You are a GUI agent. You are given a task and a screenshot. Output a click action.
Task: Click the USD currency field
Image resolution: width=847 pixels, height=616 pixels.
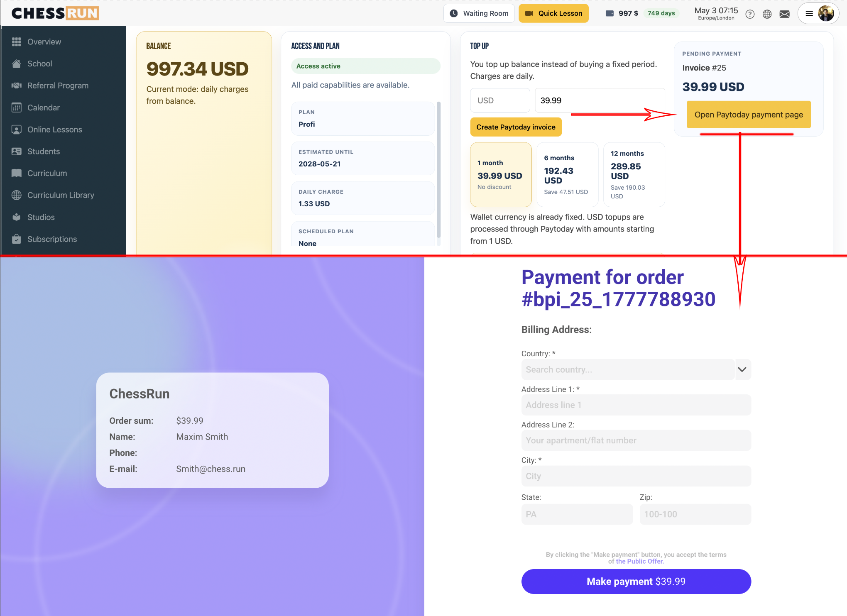(500, 100)
